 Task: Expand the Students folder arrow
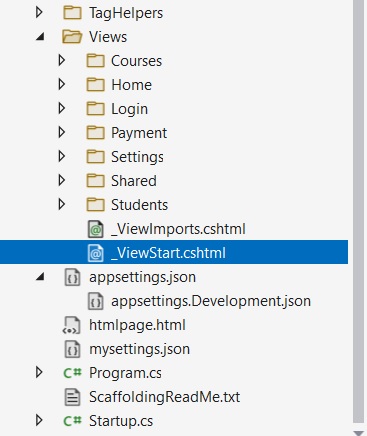coord(61,204)
